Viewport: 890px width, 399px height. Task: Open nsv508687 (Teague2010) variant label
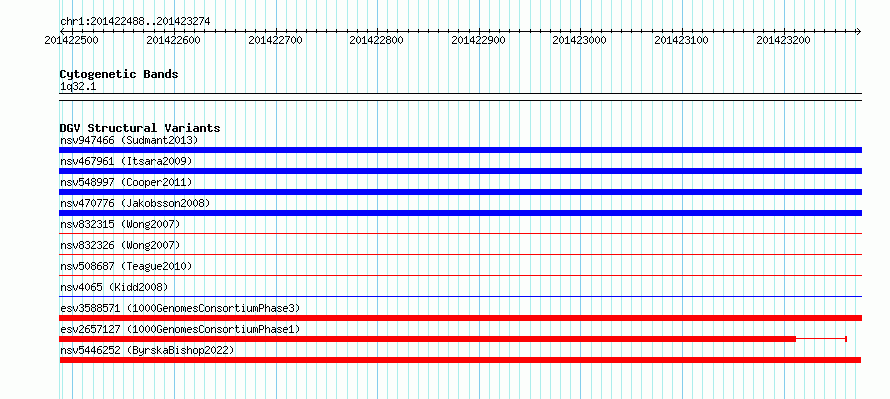pos(126,266)
